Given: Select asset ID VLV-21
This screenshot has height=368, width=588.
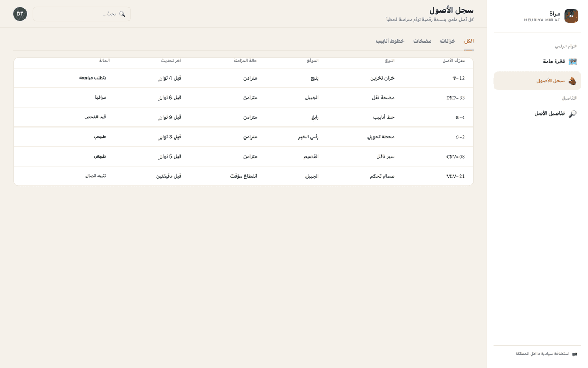Looking at the screenshot, I should (x=456, y=176).
